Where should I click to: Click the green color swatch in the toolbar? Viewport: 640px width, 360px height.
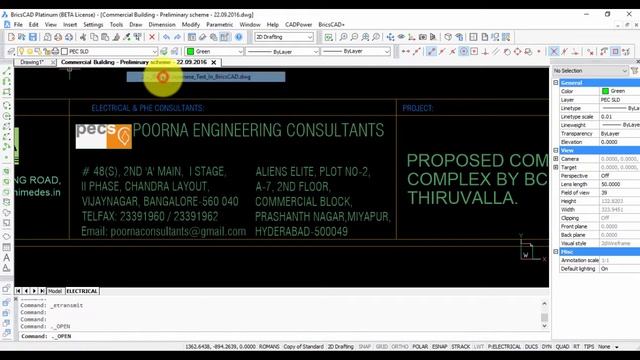click(x=190, y=51)
